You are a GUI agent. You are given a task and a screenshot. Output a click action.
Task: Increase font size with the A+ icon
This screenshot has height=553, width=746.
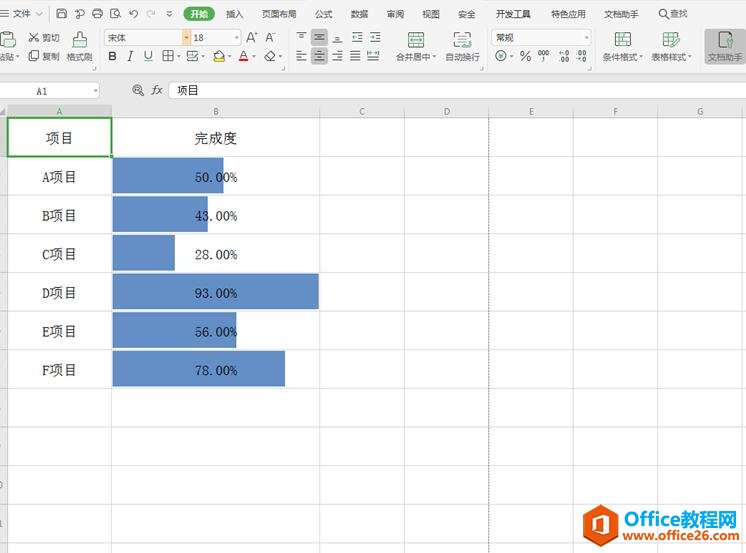[x=252, y=37]
